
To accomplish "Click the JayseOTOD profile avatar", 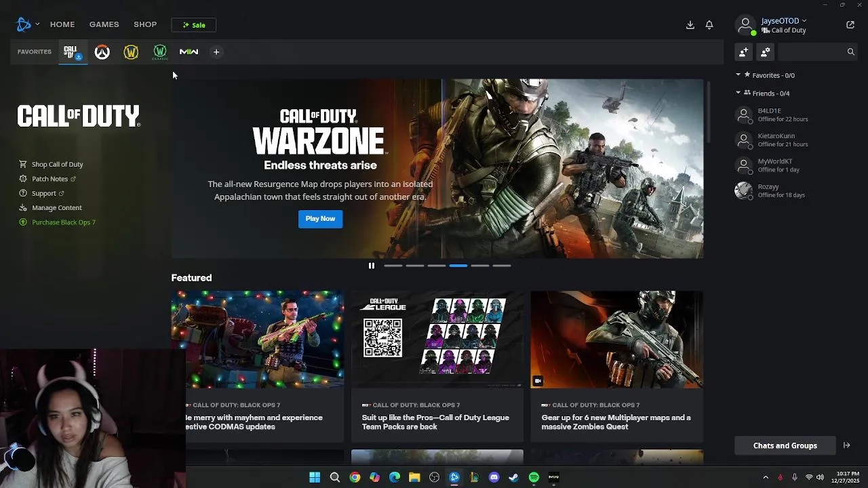I will tap(745, 25).
